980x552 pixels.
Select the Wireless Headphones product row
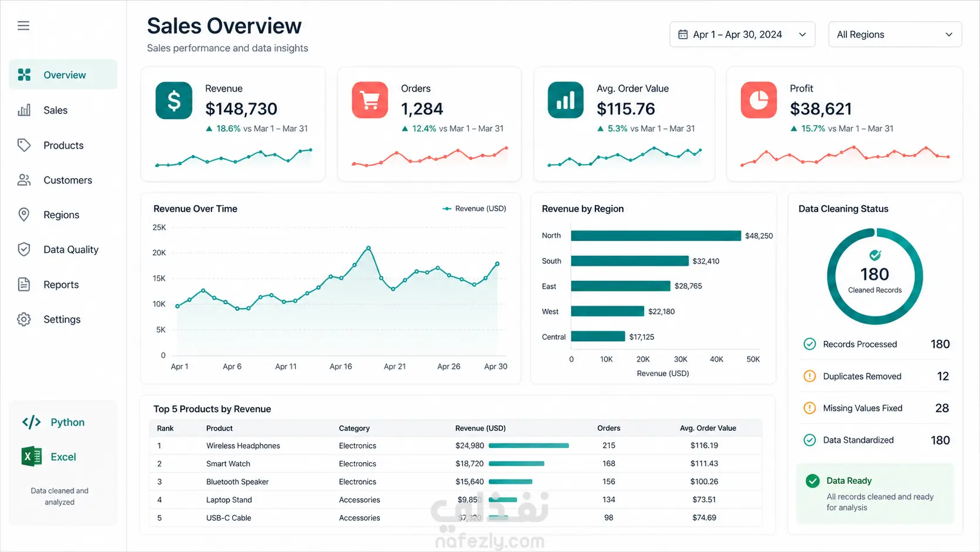pyautogui.click(x=456, y=446)
